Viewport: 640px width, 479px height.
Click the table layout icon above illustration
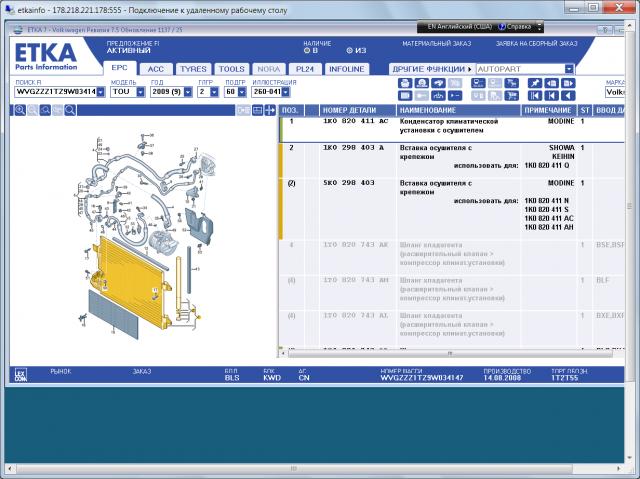point(258,110)
